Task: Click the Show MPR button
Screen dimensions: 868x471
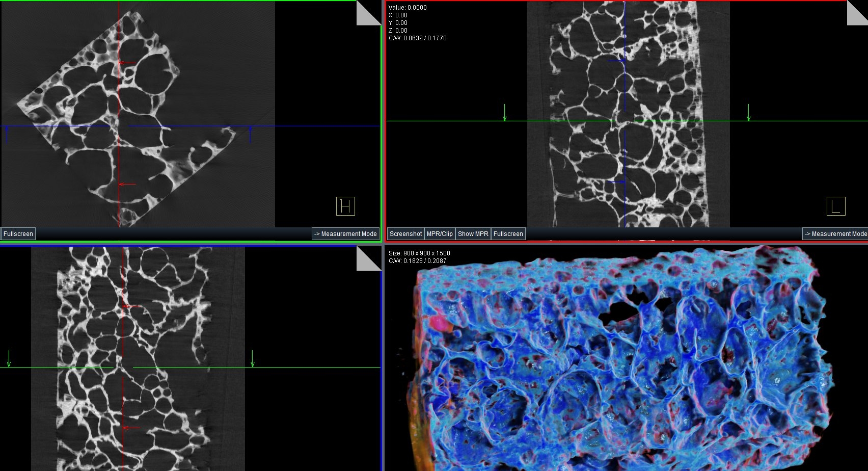Action: [x=473, y=234]
